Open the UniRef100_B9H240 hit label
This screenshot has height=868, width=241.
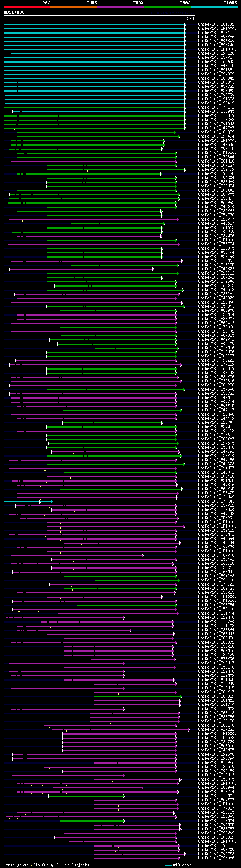click(216, 45)
